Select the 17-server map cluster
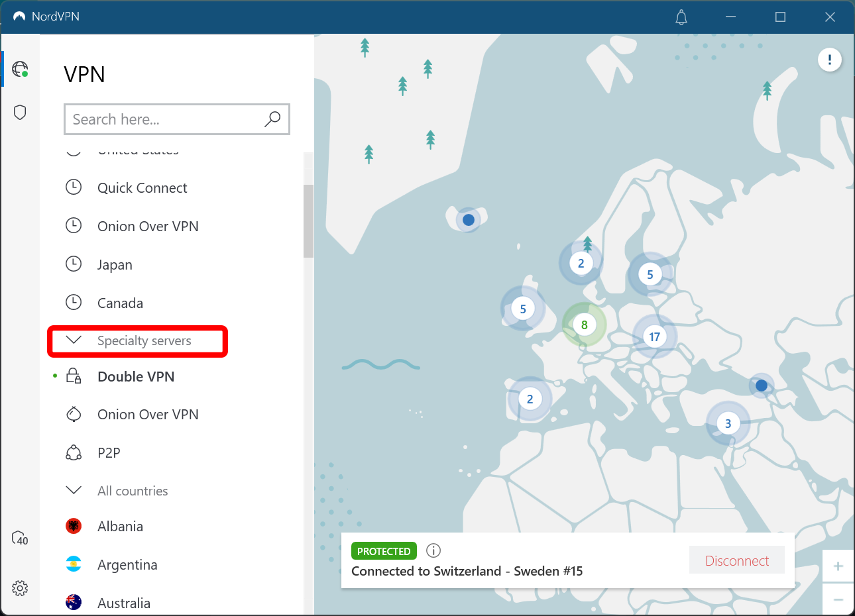855x616 pixels. pos(654,336)
